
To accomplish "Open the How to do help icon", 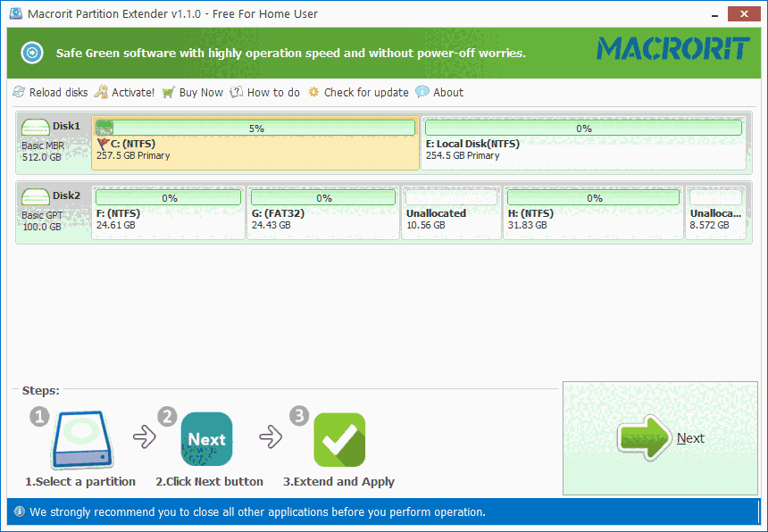I will [236, 92].
